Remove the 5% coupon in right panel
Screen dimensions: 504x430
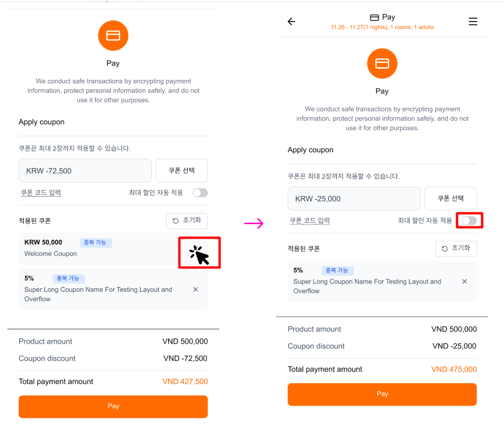464,281
